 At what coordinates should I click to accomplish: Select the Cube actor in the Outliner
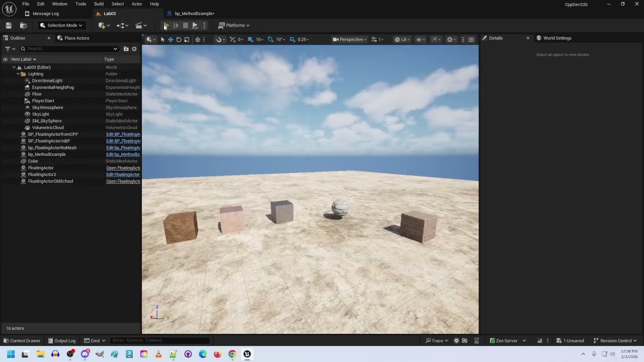(x=33, y=161)
